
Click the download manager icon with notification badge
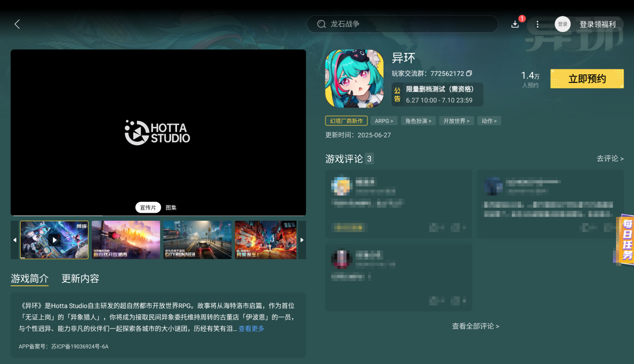[x=515, y=23]
